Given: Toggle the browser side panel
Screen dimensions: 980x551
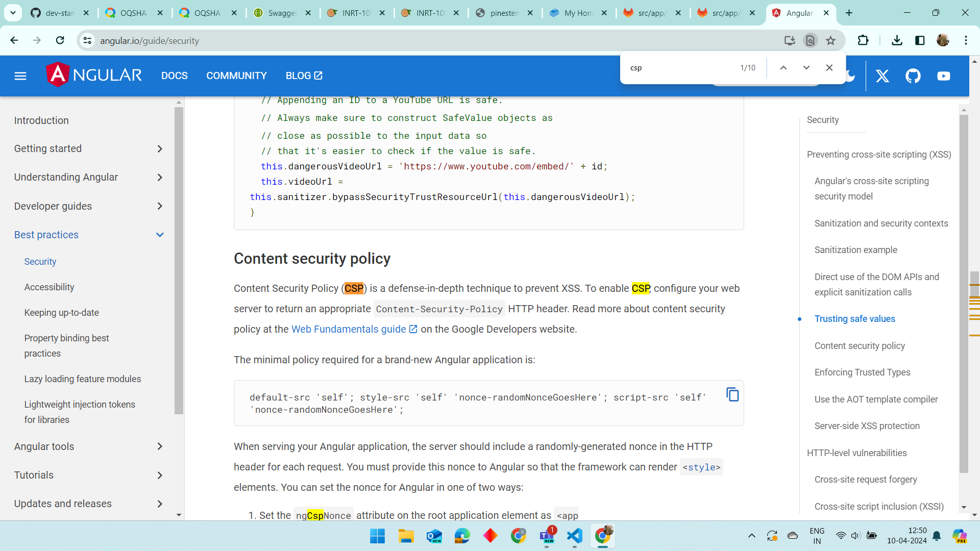Looking at the screenshot, I should pos(920,40).
